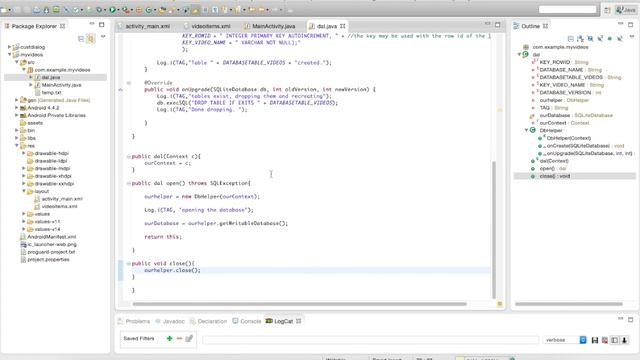
Task: Clear the LogCat log icon
Action: click(x=604, y=340)
